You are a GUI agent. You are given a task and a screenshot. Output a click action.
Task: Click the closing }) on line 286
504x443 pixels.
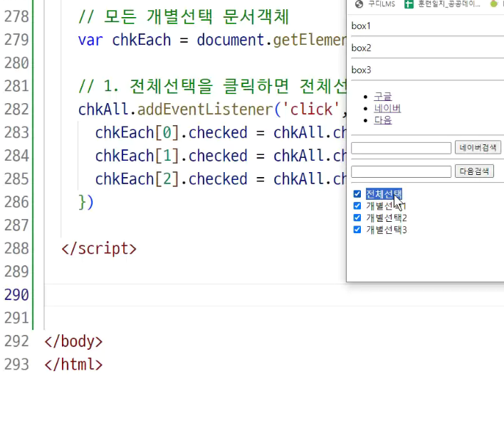pos(86,202)
